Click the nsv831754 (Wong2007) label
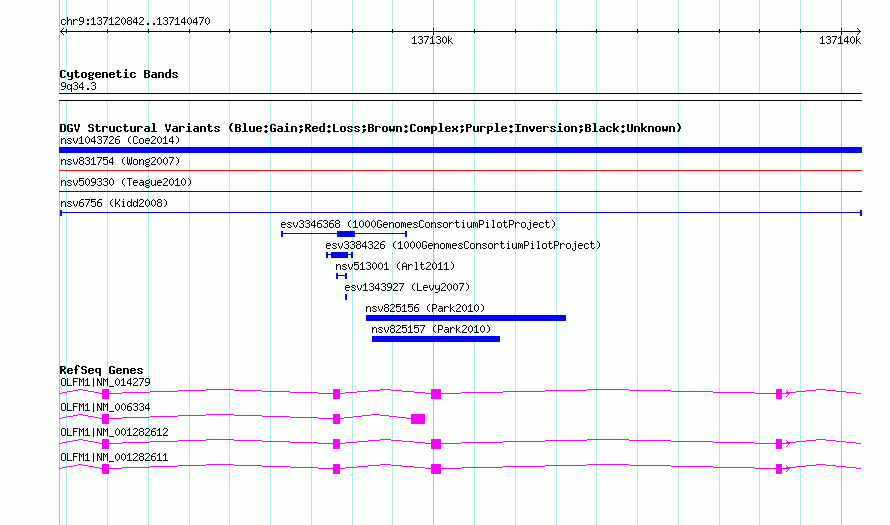The height and width of the screenshot is (525, 890). tap(120, 161)
